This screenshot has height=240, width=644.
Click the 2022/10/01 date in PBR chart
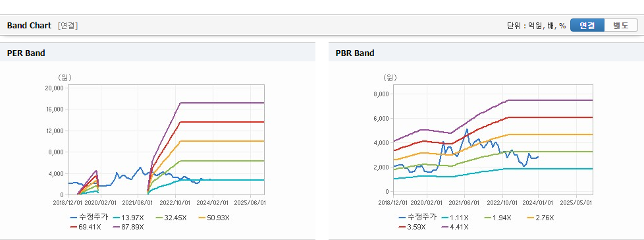click(502, 202)
